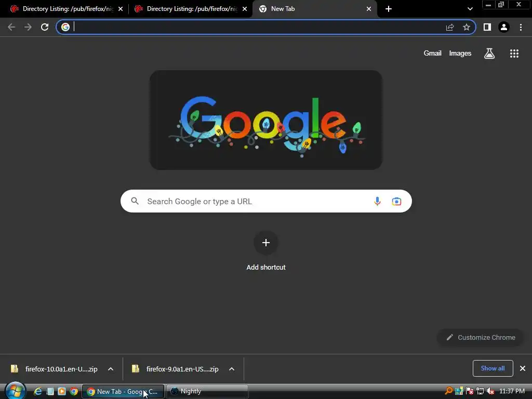
Task: Reload the current page
Action: [45, 27]
